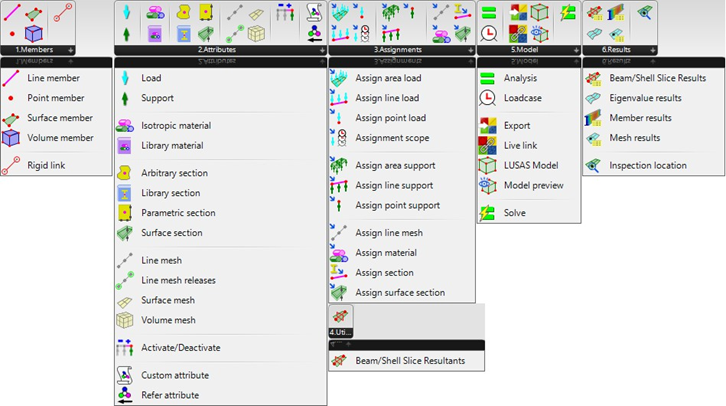The image size is (726, 406).
Task: Select Assign area load
Action: click(388, 78)
